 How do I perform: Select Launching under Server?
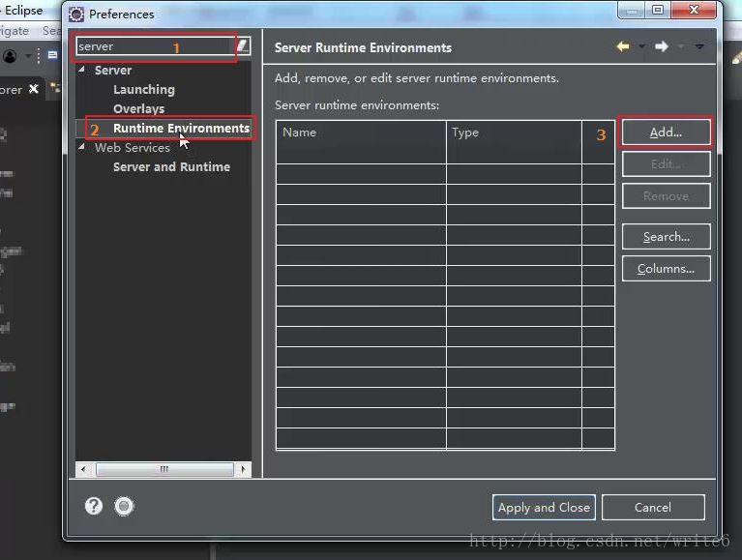(143, 89)
